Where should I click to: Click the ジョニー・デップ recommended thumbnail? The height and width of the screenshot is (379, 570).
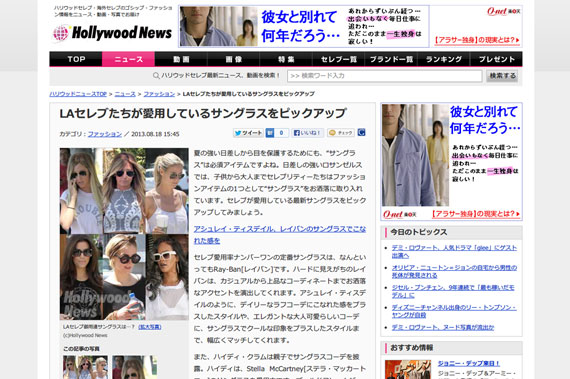click(x=408, y=370)
